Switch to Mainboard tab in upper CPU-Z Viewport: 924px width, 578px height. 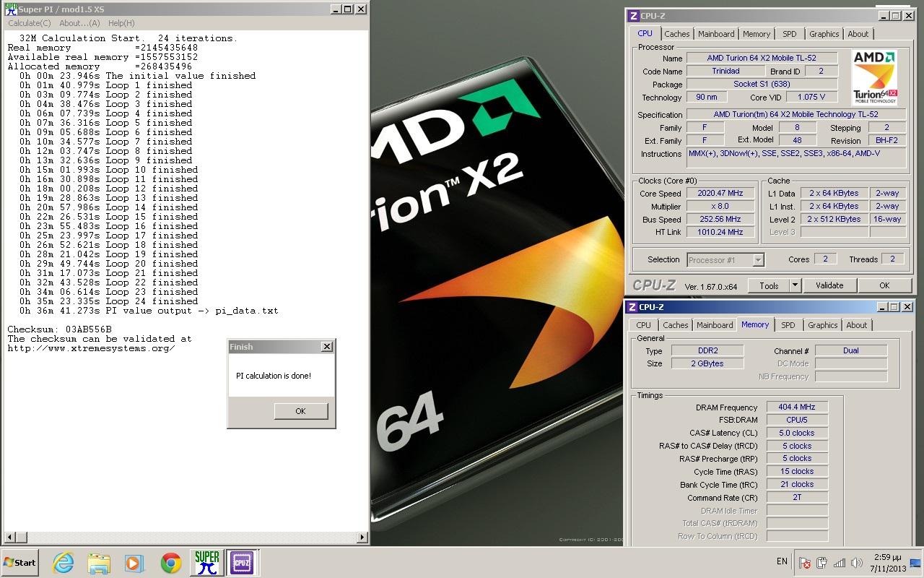tap(716, 34)
